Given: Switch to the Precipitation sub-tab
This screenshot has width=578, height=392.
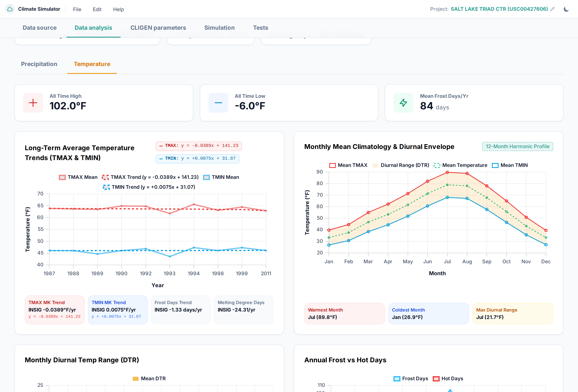Looking at the screenshot, I should (39, 64).
